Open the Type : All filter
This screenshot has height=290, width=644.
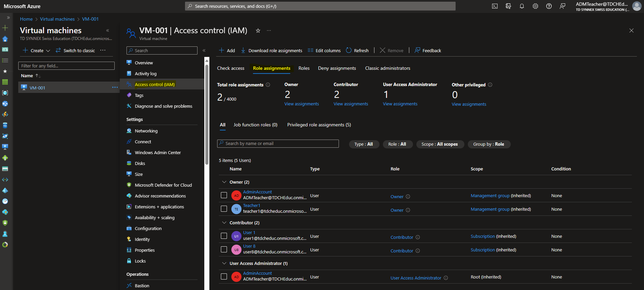tap(364, 144)
